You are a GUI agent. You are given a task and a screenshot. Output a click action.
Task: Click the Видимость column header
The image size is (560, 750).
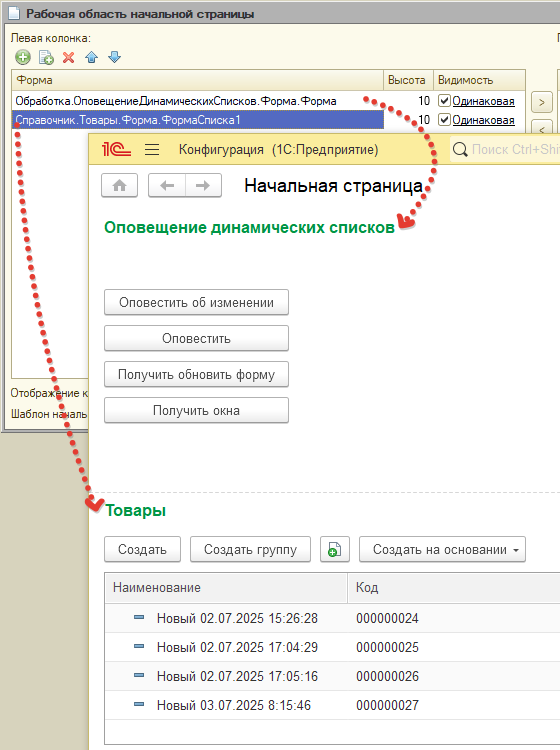point(479,80)
